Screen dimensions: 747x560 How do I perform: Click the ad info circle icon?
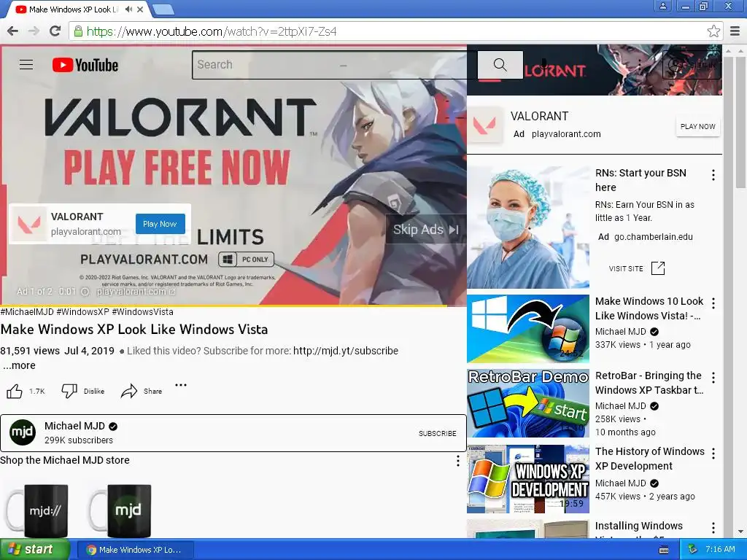point(85,292)
